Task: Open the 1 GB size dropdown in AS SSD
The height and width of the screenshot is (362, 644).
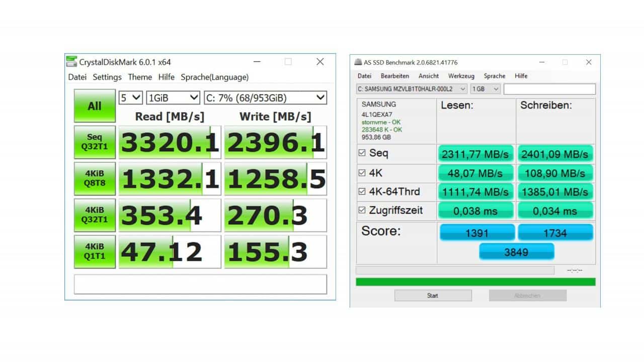Action: coord(485,88)
